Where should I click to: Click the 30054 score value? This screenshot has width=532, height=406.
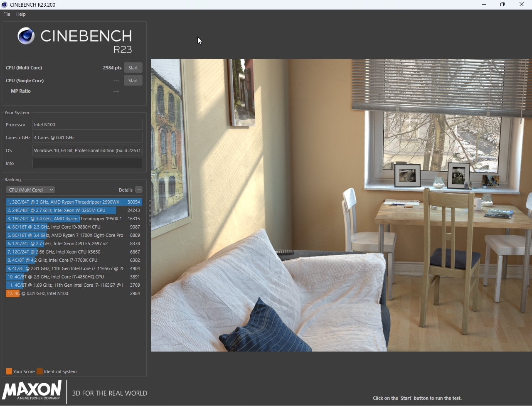click(133, 202)
